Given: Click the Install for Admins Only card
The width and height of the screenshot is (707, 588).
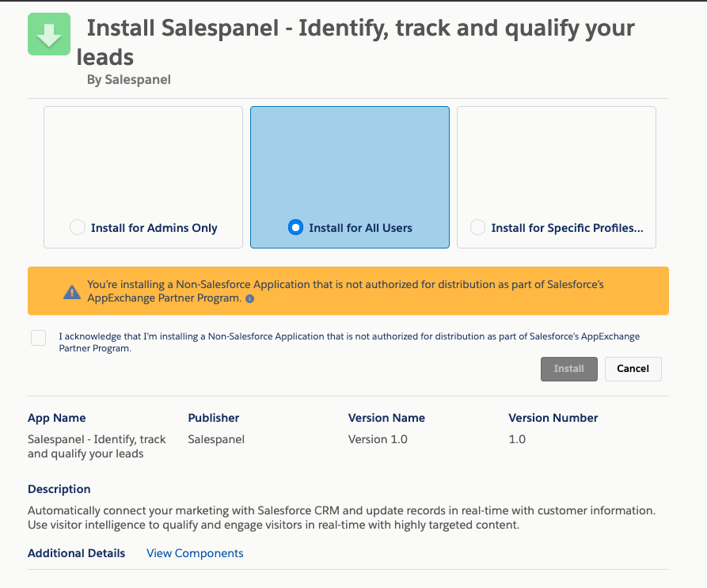Looking at the screenshot, I should point(143,177).
